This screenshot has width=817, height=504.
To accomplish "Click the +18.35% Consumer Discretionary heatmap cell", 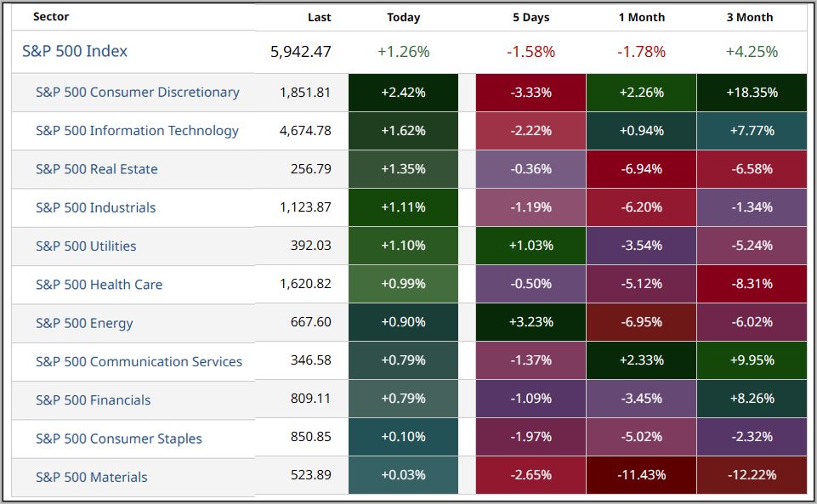I will coord(752,92).
